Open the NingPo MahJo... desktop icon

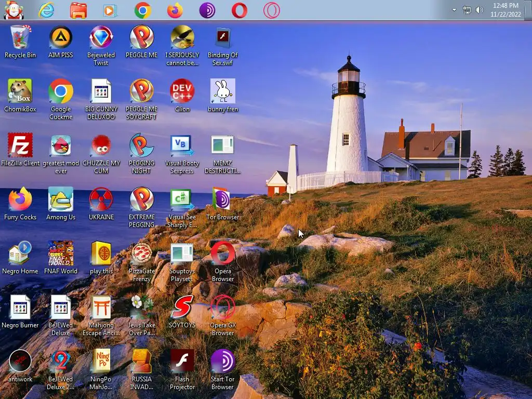click(101, 369)
